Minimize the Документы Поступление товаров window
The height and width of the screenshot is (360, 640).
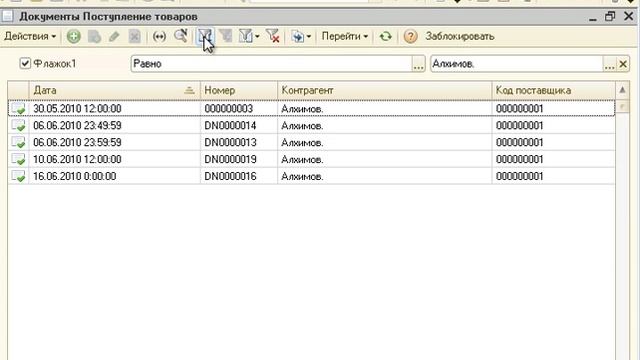(593, 17)
